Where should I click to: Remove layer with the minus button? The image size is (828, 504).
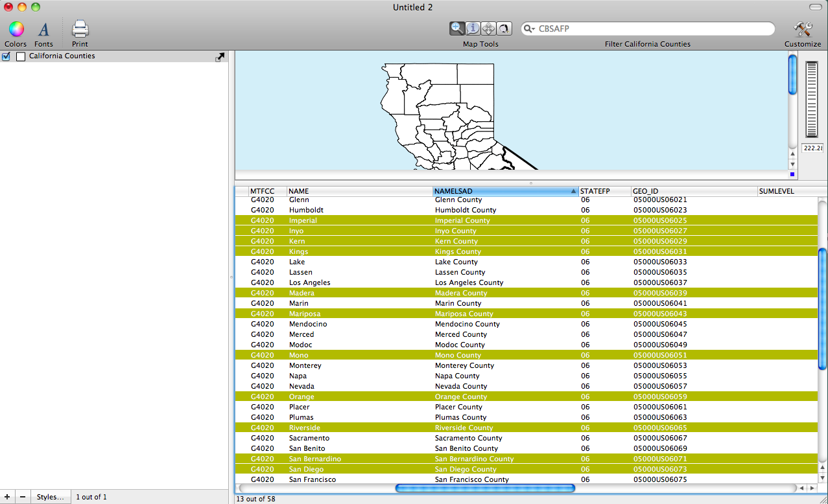click(23, 497)
